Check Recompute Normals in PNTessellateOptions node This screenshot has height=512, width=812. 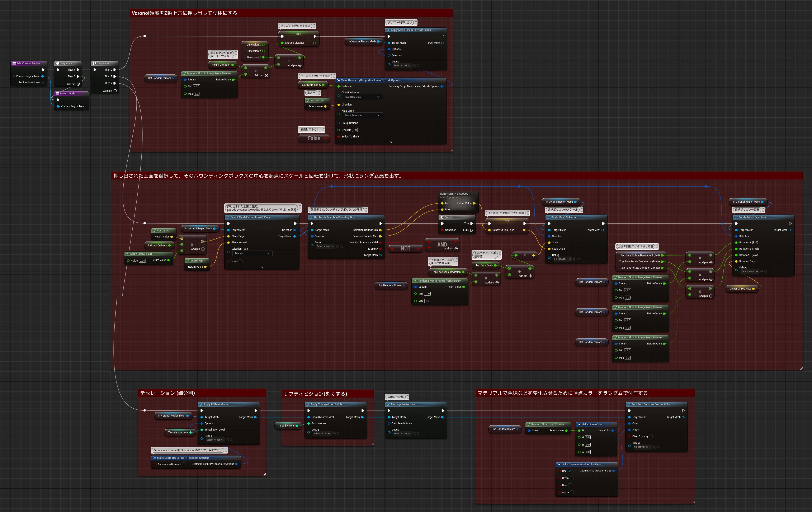click(183, 464)
